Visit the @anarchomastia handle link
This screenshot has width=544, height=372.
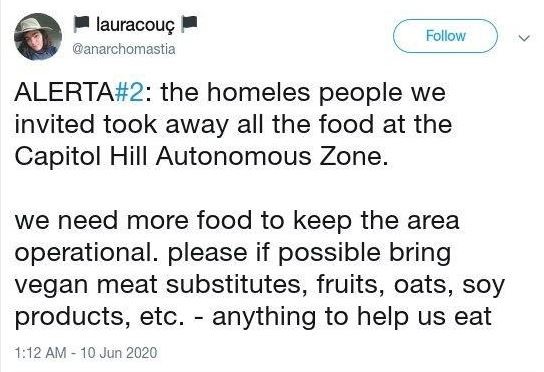[x=124, y=49]
